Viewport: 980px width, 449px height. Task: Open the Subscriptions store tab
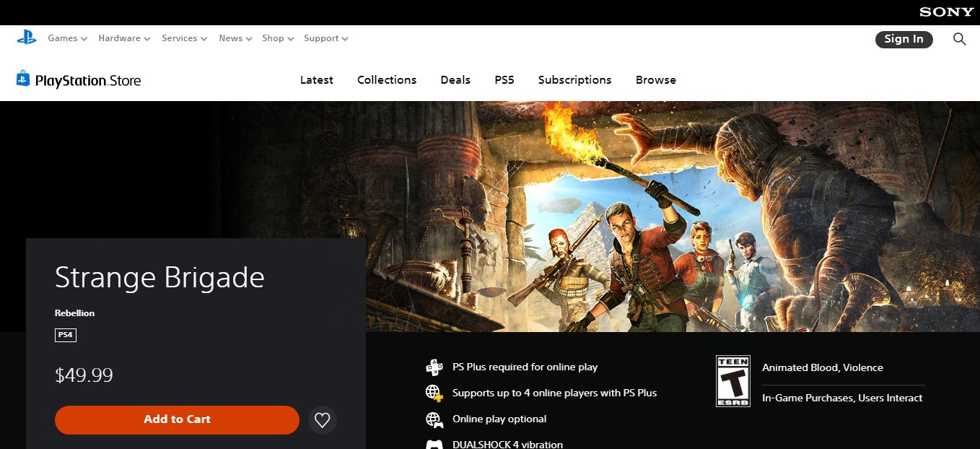coord(574,80)
